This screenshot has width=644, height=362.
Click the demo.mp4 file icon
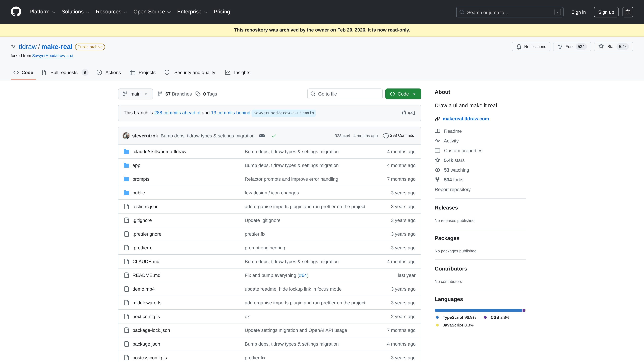(x=126, y=289)
